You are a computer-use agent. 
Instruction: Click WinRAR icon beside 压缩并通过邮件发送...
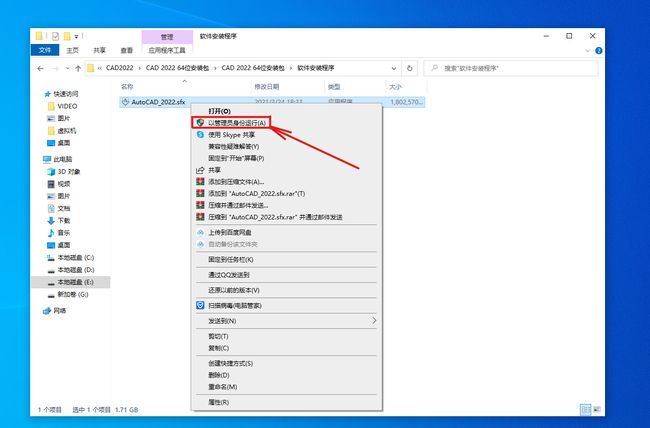pos(200,205)
